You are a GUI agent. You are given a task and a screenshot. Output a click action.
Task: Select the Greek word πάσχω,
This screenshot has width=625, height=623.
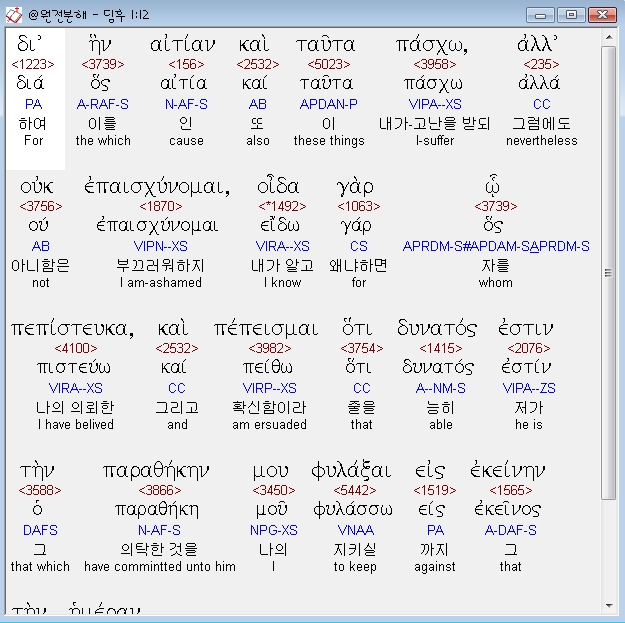pyautogui.click(x=432, y=46)
